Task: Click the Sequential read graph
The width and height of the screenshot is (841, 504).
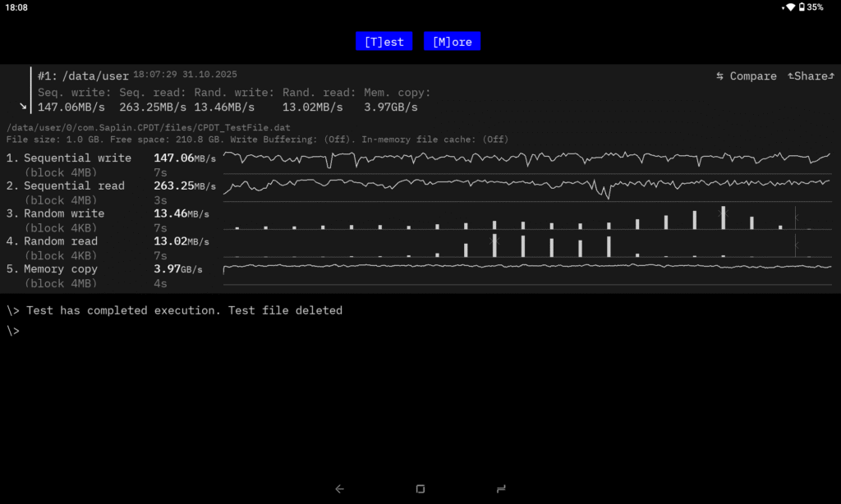Action: (x=526, y=186)
